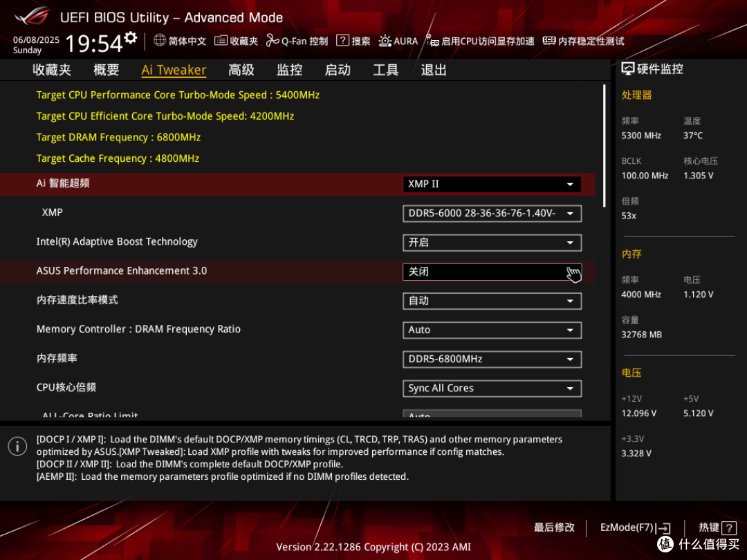
Task: Switch to the 概要 tab
Action: [107, 70]
